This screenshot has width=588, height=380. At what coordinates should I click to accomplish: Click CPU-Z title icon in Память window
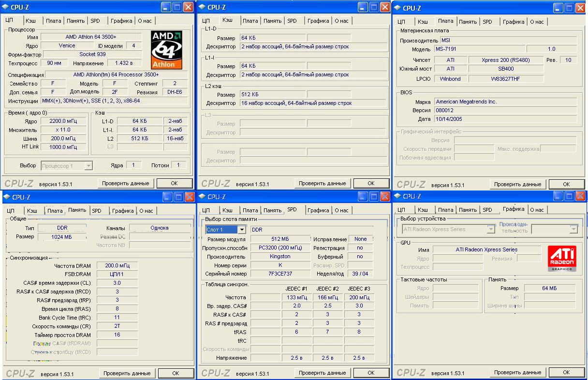pos(6,197)
